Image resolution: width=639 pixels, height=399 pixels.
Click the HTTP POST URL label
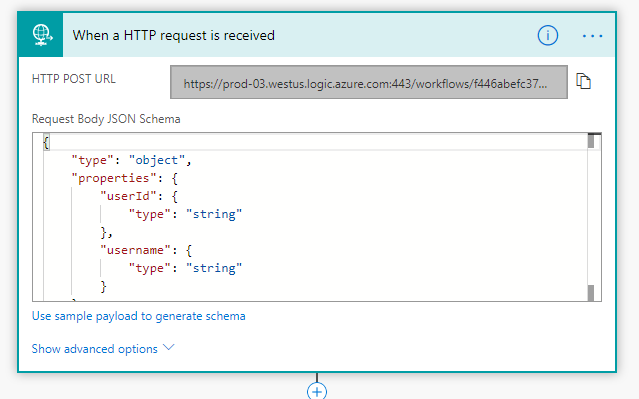click(x=74, y=79)
